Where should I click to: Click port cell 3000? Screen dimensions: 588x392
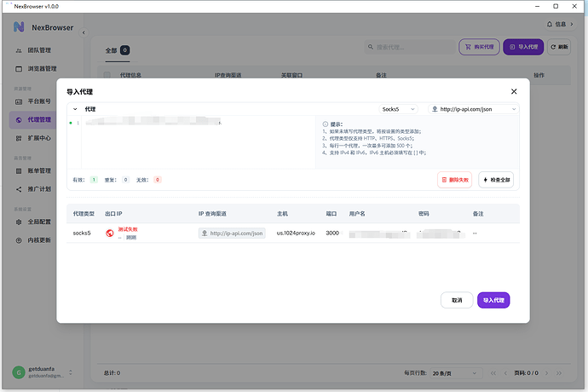pyautogui.click(x=332, y=233)
